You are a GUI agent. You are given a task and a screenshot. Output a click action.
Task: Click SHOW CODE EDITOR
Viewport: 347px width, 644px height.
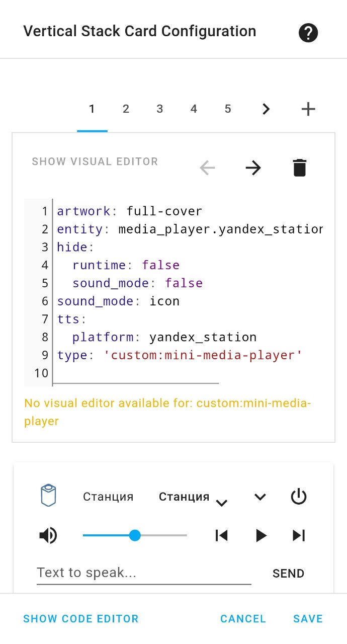tap(81, 619)
